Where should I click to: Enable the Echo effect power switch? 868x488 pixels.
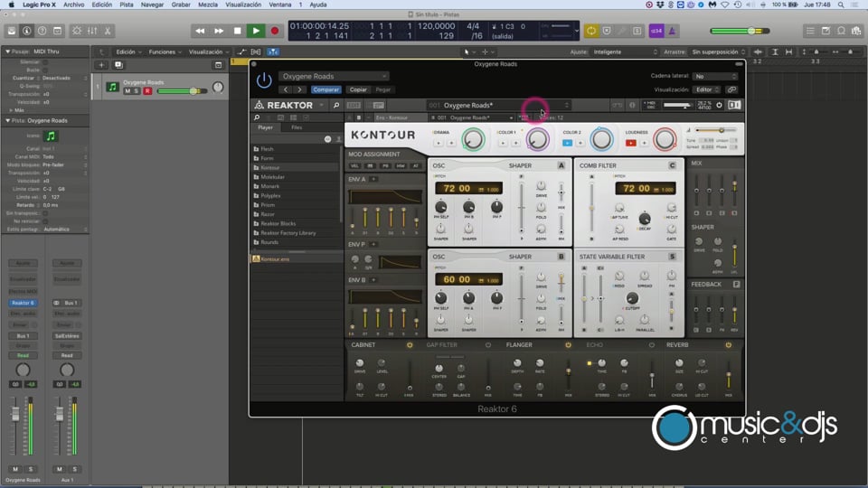(652, 344)
